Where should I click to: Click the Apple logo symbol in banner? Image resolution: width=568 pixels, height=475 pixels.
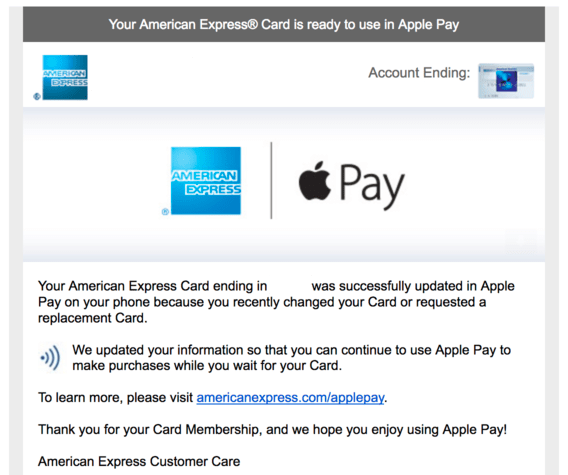(x=314, y=181)
